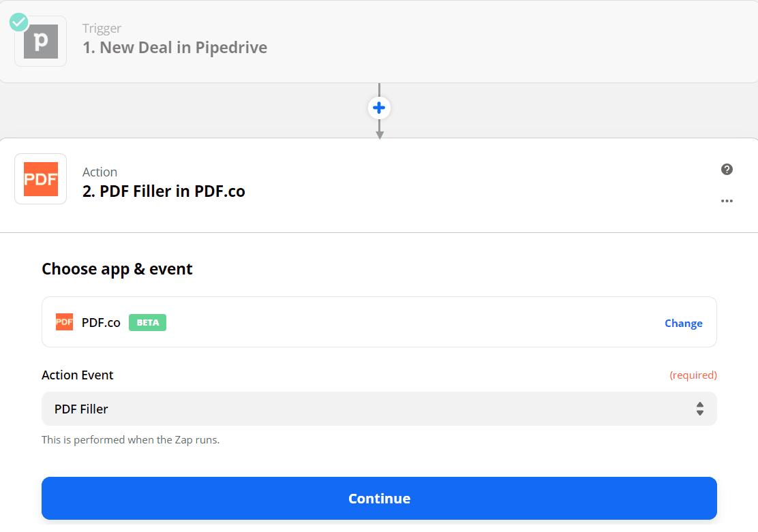Click the PDF.co icon on the action step
This screenshot has width=758, height=532.
pyautogui.click(x=40, y=178)
